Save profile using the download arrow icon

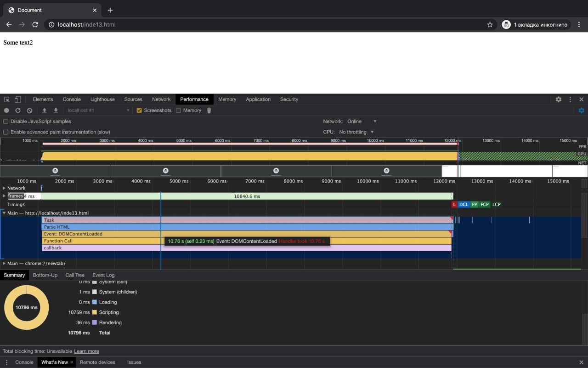[x=56, y=110]
